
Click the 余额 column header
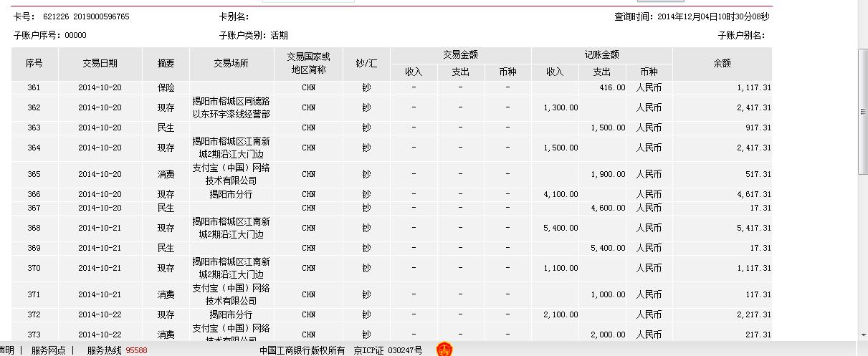(722, 64)
